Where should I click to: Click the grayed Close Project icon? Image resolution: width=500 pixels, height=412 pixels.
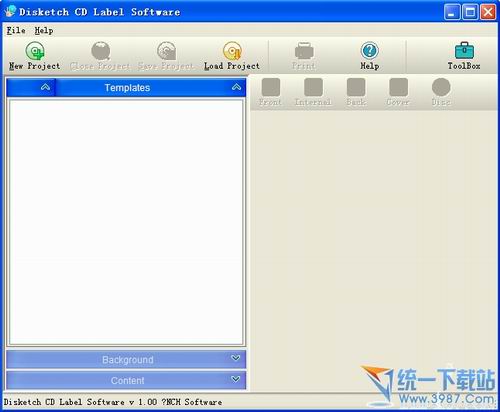[100, 51]
